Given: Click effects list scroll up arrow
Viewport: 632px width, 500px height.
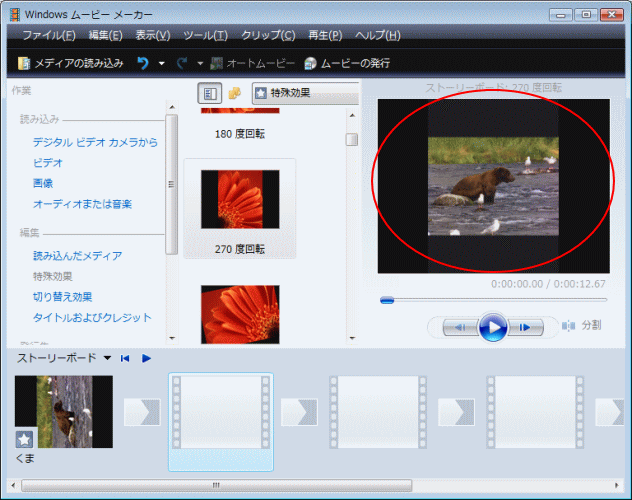Looking at the screenshot, I should [352, 116].
